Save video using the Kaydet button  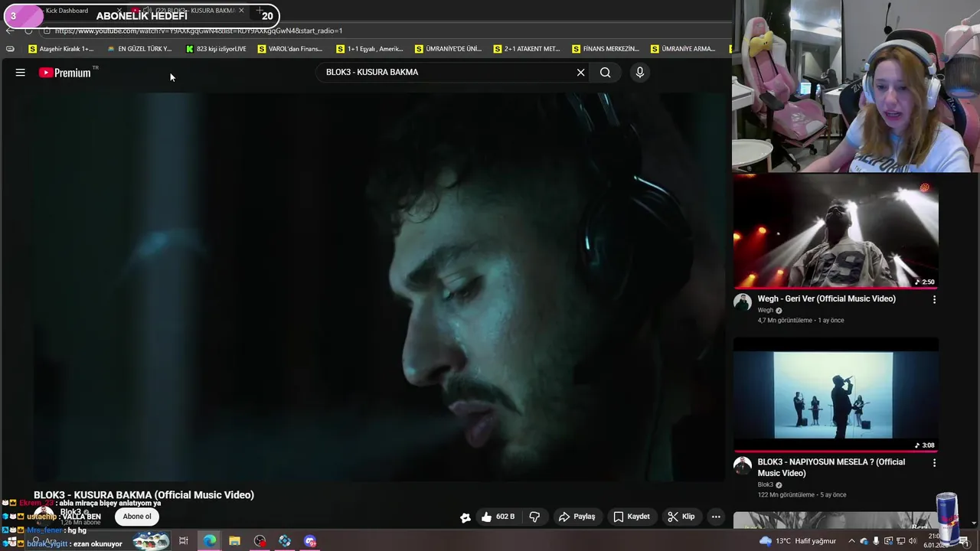point(632,517)
